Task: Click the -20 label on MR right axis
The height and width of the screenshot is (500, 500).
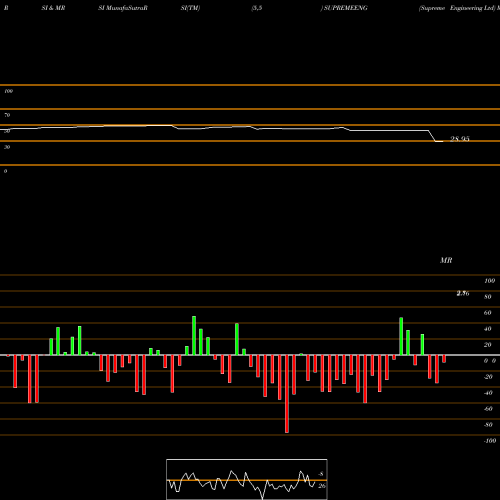Action: pos(488,377)
